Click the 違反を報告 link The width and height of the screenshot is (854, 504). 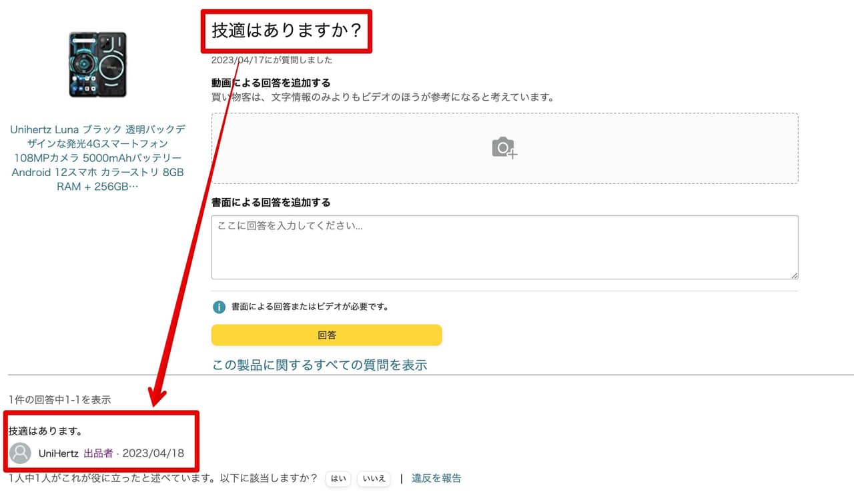tap(436, 478)
